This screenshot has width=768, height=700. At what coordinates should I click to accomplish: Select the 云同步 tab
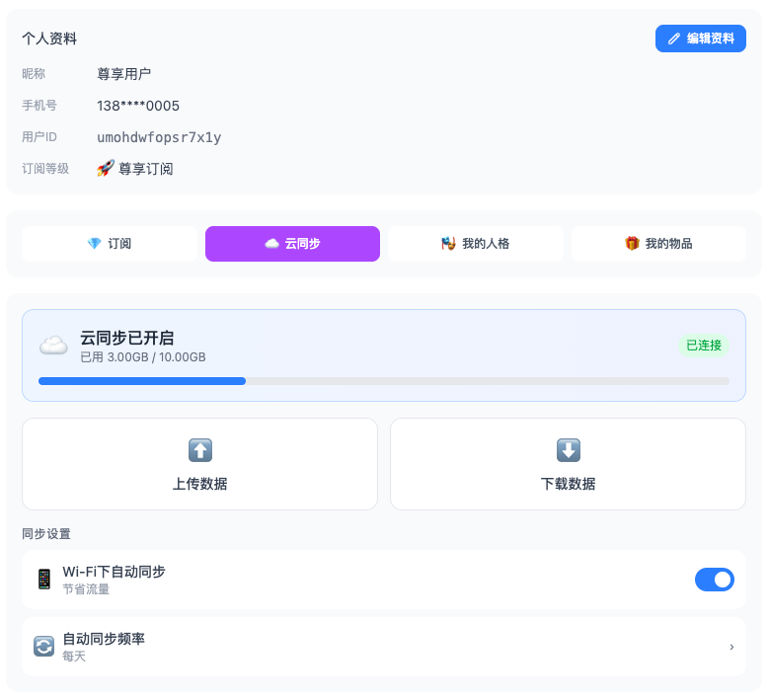point(292,244)
